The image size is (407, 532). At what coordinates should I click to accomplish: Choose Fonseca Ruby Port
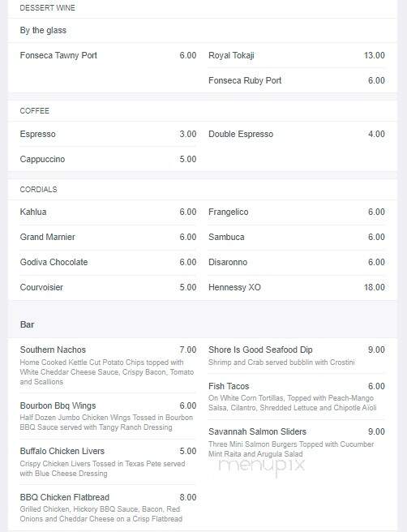click(245, 80)
